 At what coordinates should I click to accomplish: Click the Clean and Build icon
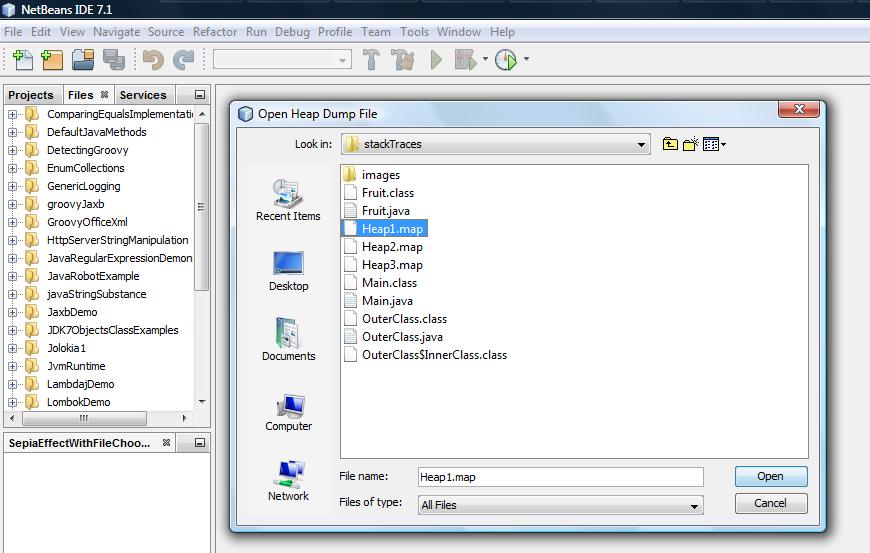click(403, 59)
